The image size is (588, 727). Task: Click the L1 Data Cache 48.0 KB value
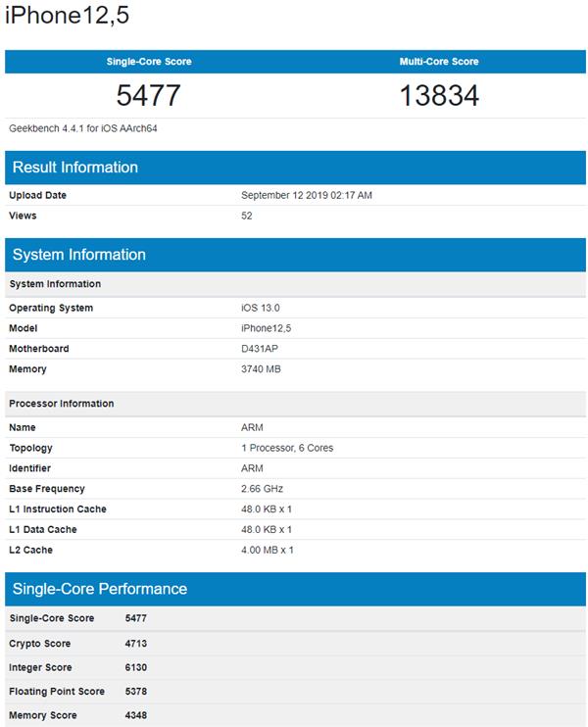point(267,529)
